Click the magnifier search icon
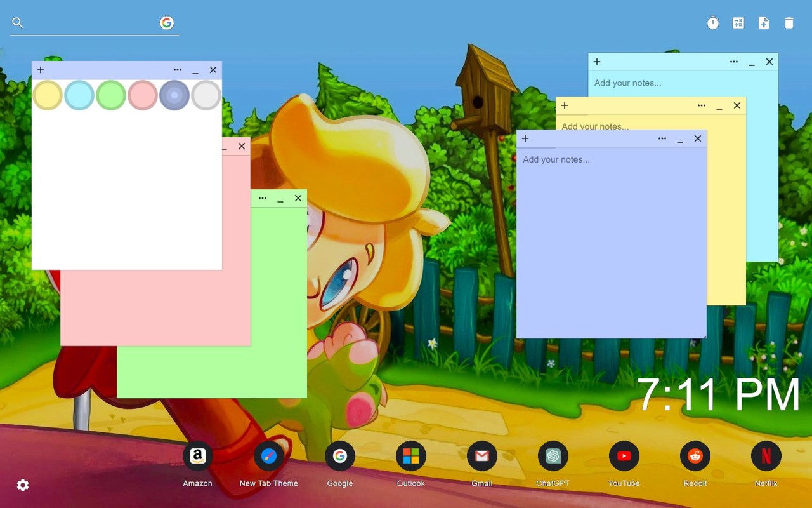Screen dimensions: 812x508 (18, 23)
